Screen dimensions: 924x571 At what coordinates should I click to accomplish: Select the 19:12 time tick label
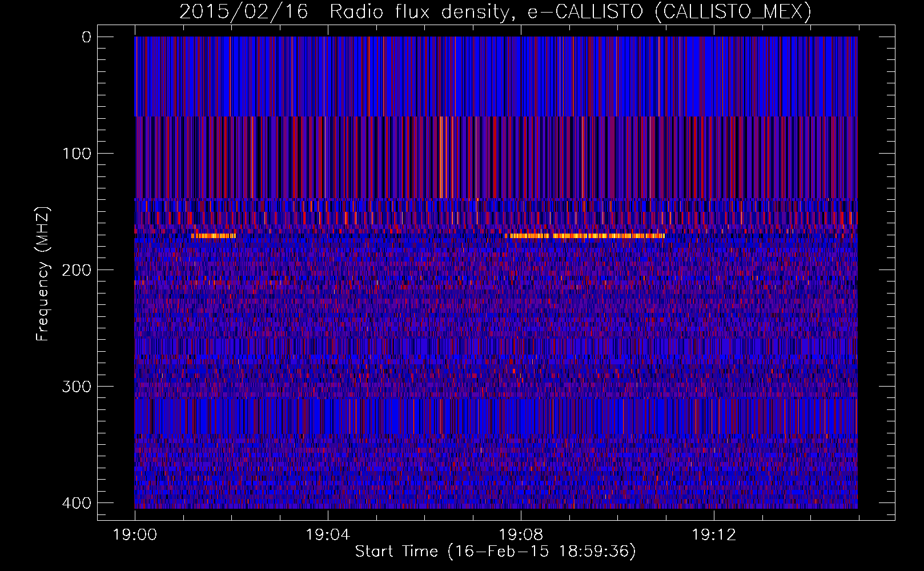[713, 535]
